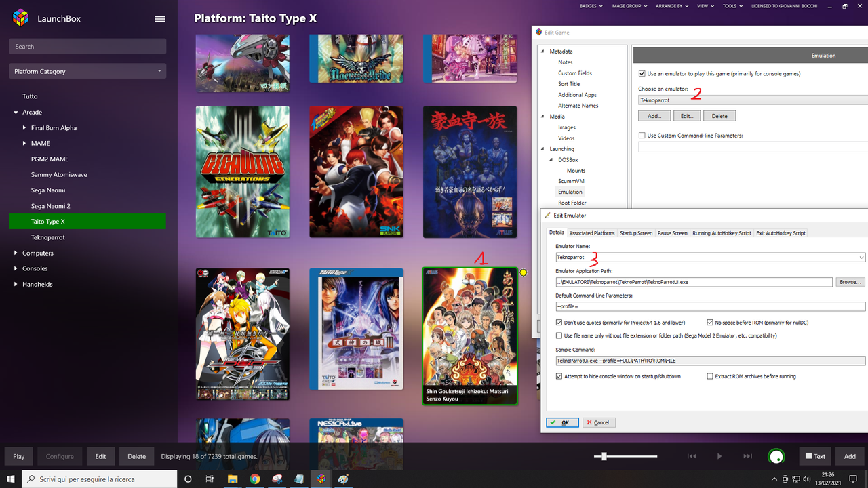Image resolution: width=868 pixels, height=488 pixels.
Task: Open the Tools menu
Action: pyautogui.click(x=732, y=6)
